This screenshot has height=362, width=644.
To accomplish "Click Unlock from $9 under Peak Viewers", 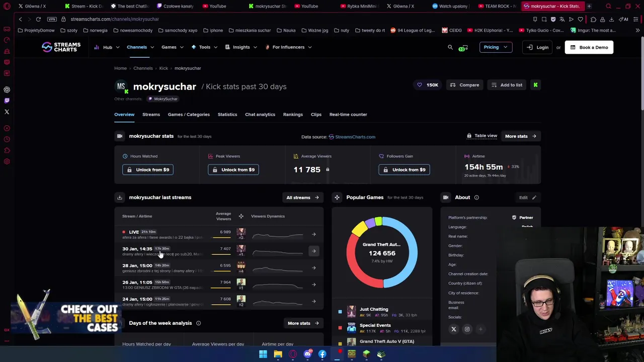I will tap(233, 170).
